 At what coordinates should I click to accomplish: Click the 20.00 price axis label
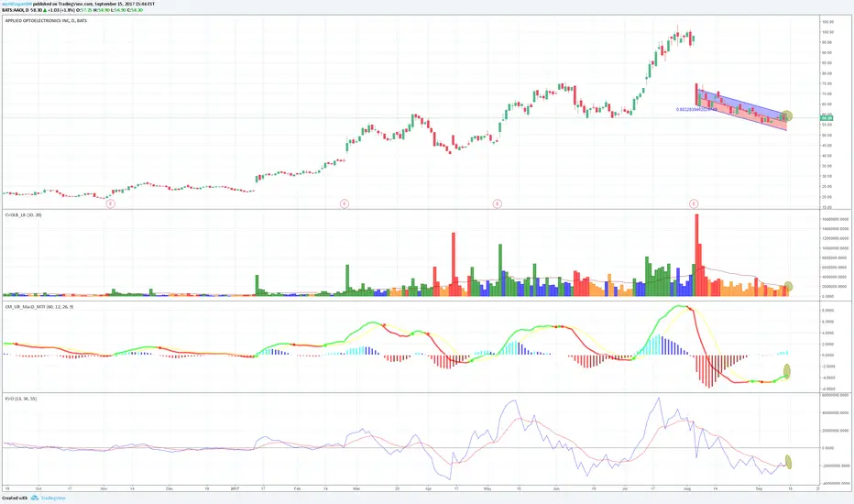click(x=827, y=197)
